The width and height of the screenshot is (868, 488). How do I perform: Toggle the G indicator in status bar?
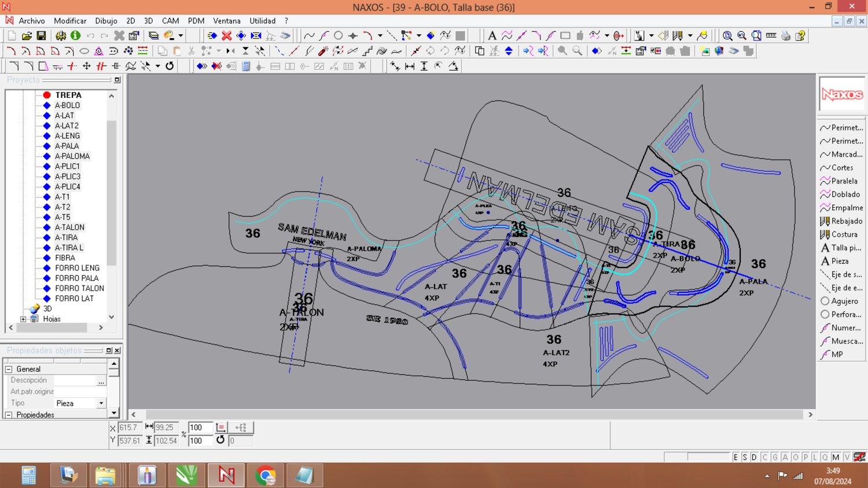click(x=775, y=457)
